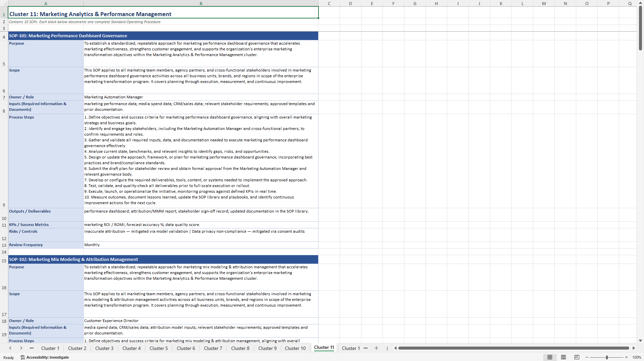The image size is (644, 361).
Task: Open the Cluster 9 sheet tab
Action: tap(267, 348)
